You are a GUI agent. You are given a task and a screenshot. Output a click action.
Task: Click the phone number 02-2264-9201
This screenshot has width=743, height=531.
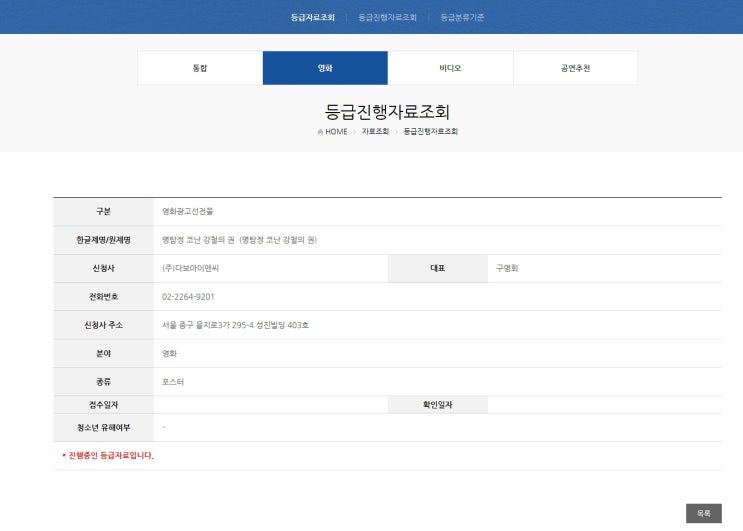point(188,297)
